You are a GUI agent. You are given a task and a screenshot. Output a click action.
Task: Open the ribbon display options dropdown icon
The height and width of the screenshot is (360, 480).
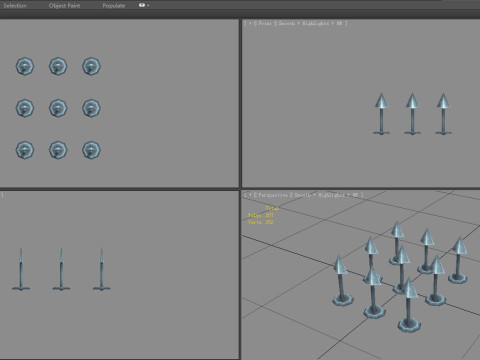pos(144,5)
